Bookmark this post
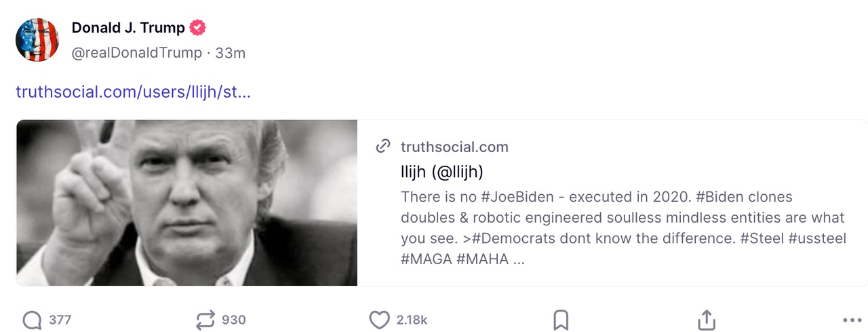868x332 pixels. pos(561,320)
